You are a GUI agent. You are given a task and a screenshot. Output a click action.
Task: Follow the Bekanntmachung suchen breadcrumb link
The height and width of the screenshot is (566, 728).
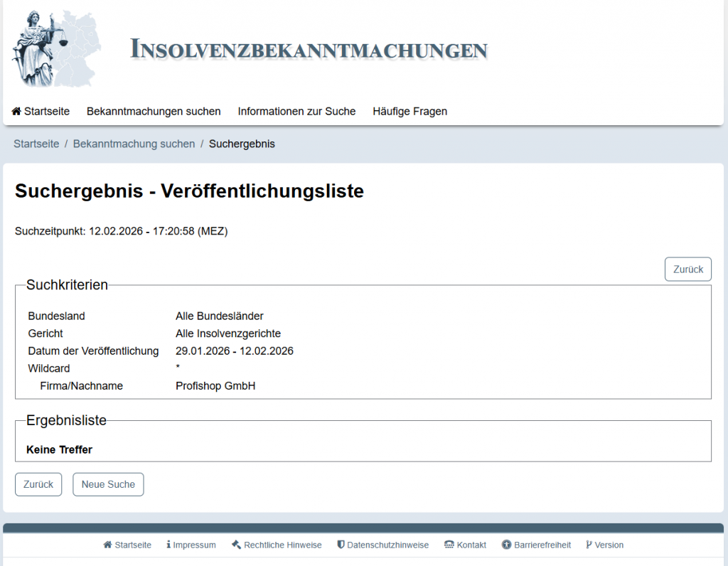[x=134, y=144]
